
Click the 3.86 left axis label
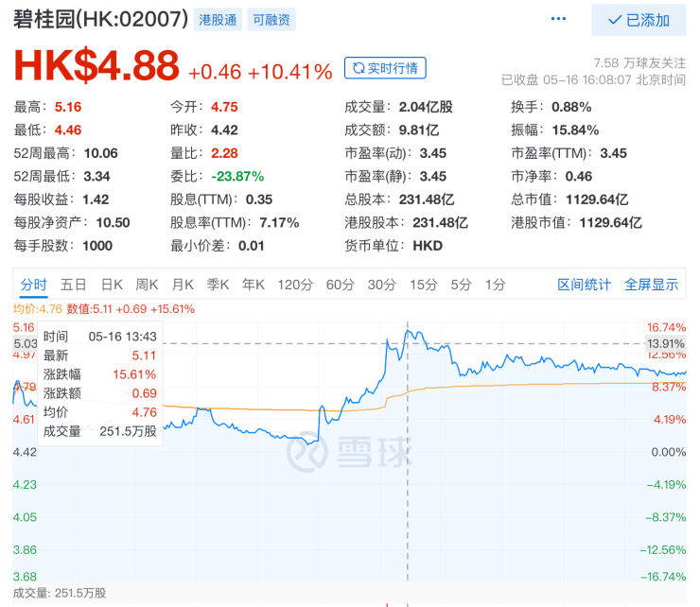(25, 549)
